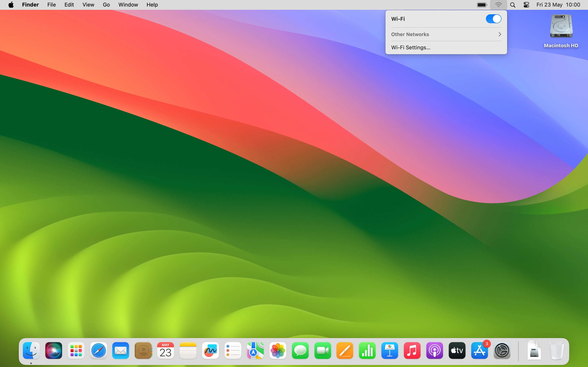Open Launchpad from the Dock
588x367 pixels.
click(x=76, y=350)
